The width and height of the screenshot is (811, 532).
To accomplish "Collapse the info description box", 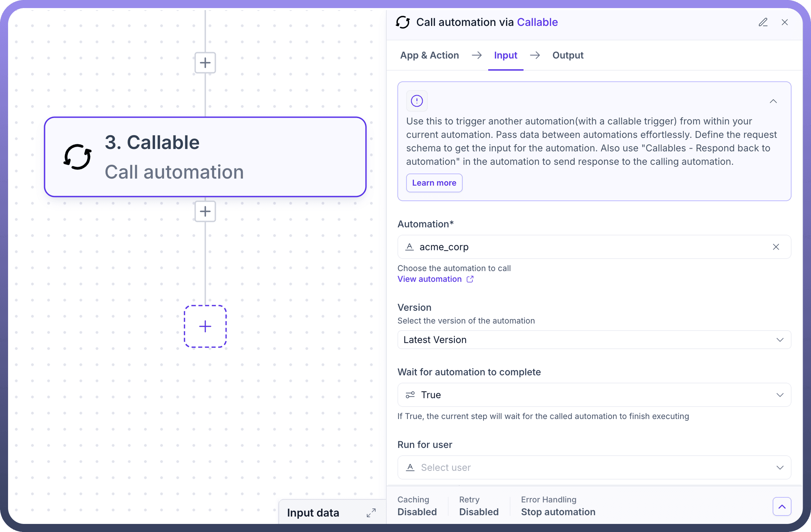I will [773, 101].
